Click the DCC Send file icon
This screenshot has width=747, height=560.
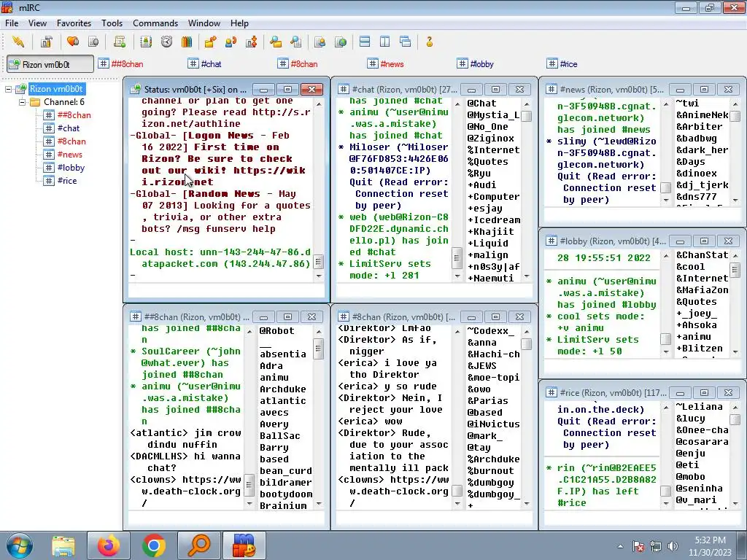click(210, 42)
